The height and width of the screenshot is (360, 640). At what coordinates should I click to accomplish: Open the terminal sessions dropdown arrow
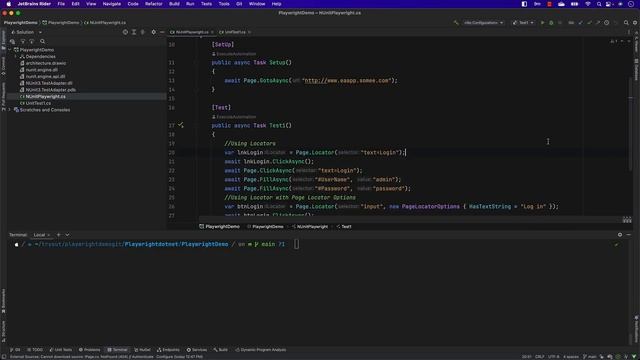tap(67, 235)
